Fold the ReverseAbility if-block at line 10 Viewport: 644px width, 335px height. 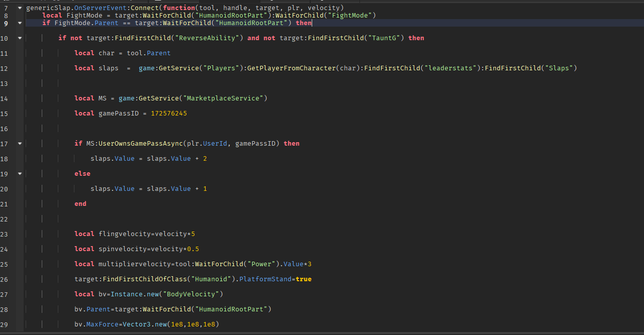point(20,38)
